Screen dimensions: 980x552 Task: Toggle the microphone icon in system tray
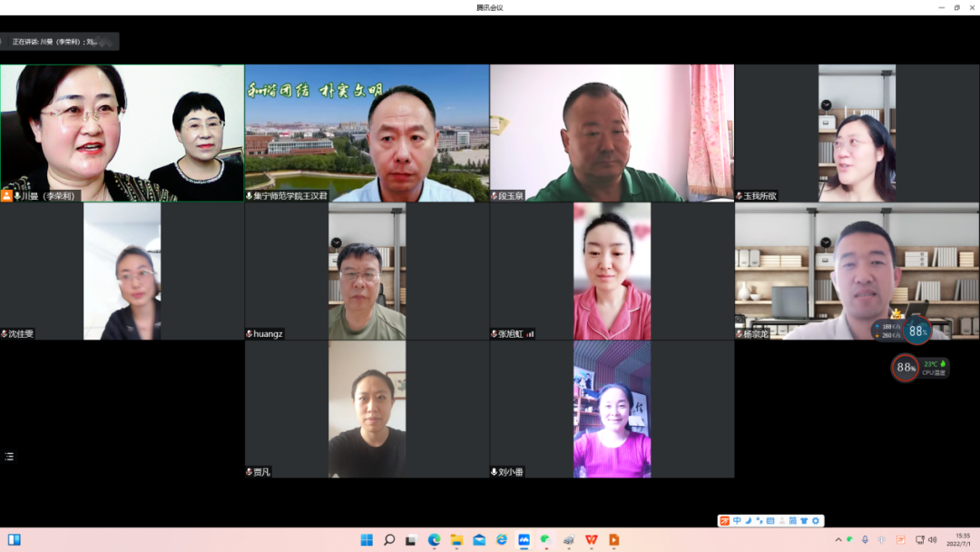tap(865, 540)
